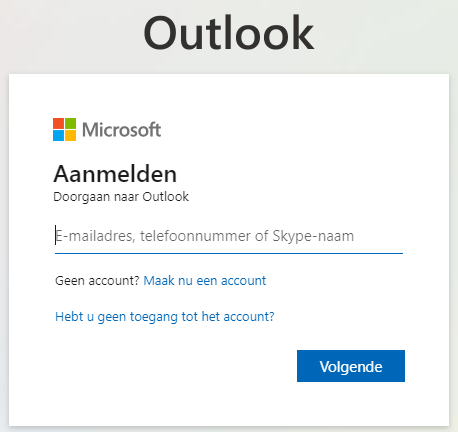The width and height of the screenshot is (458, 432).
Task: Click the blue square in Microsoft logo
Action: pyautogui.click(x=58, y=135)
